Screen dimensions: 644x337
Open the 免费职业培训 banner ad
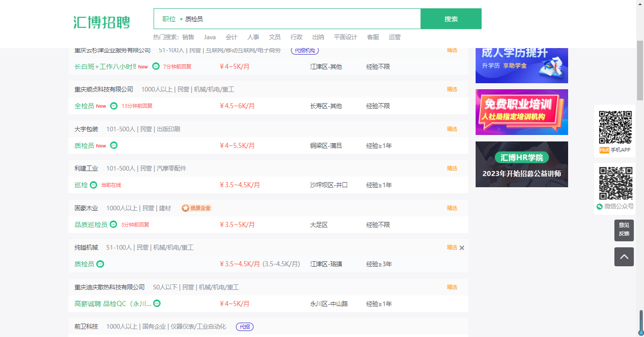(522, 112)
